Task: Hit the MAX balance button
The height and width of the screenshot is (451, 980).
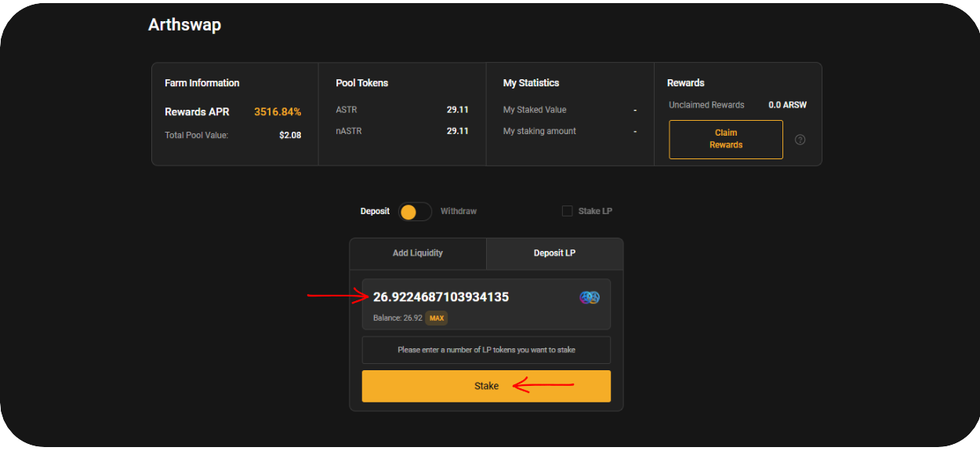Action: [x=437, y=318]
